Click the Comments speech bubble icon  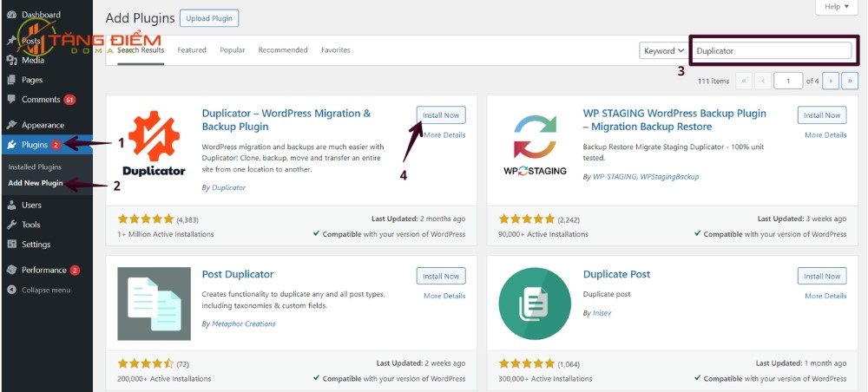tap(11, 100)
